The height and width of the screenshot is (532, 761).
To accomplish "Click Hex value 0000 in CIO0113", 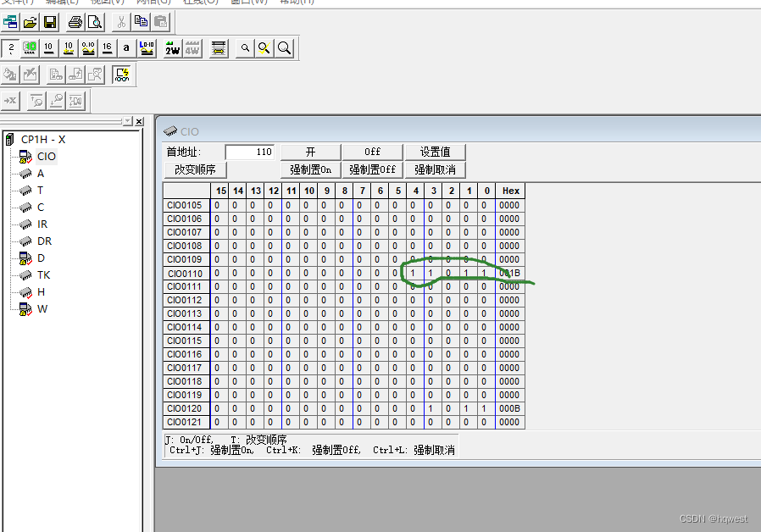I will [x=509, y=313].
